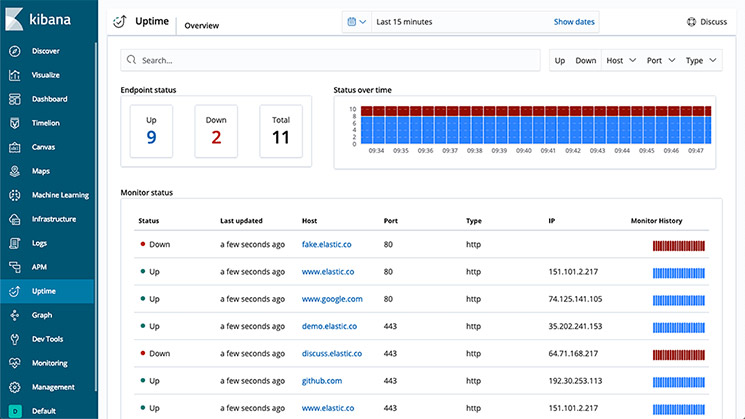Click the Up 9 endpoint card
745x419 pixels.
click(151, 131)
